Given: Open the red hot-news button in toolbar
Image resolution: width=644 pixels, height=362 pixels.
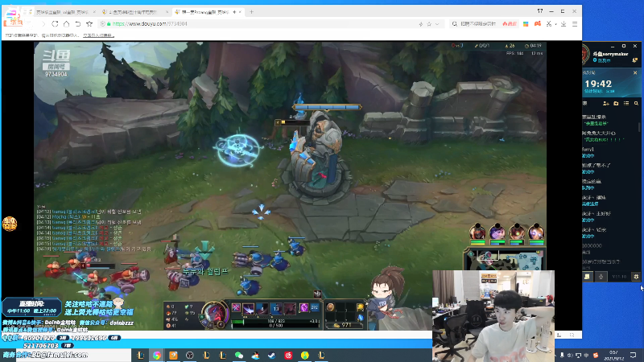Looking at the screenshot, I should click(510, 24).
